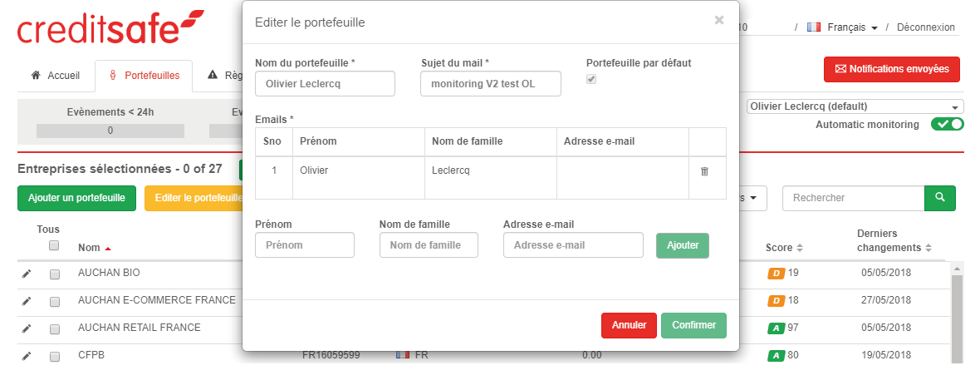Click the Creditsafe logo
This screenshot has width=980, height=390.
[x=110, y=27]
